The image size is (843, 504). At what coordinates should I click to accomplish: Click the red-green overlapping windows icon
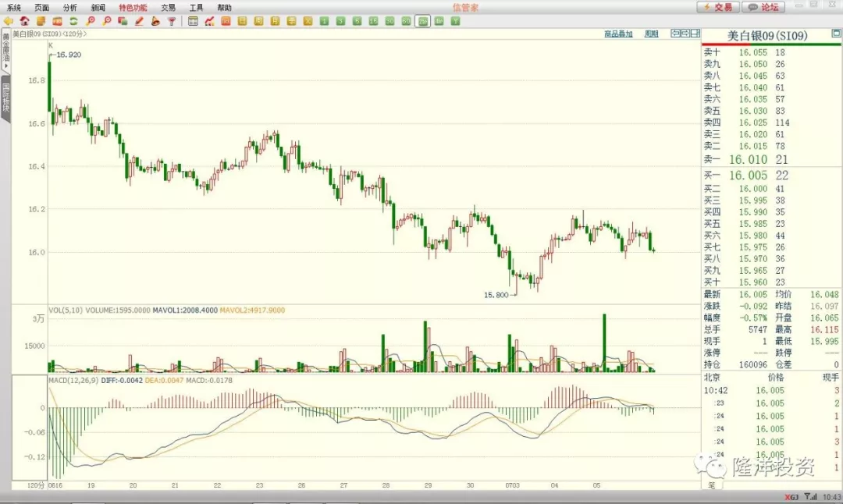coord(123,21)
